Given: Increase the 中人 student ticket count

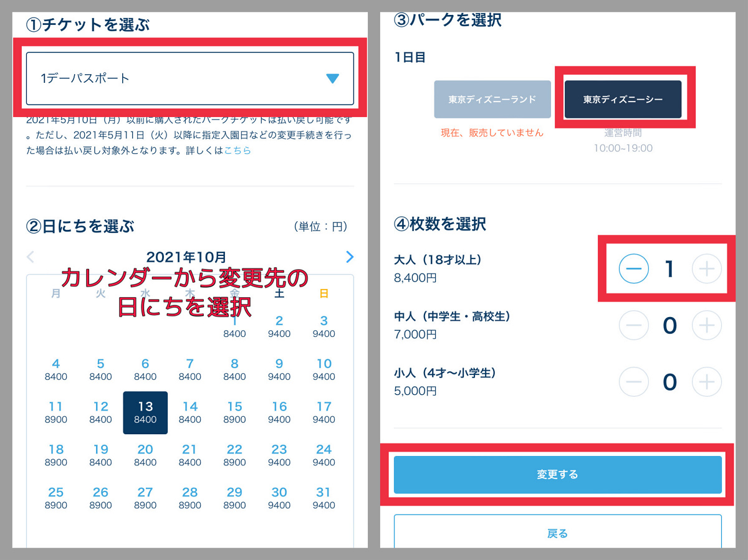Looking at the screenshot, I should click(706, 325).
